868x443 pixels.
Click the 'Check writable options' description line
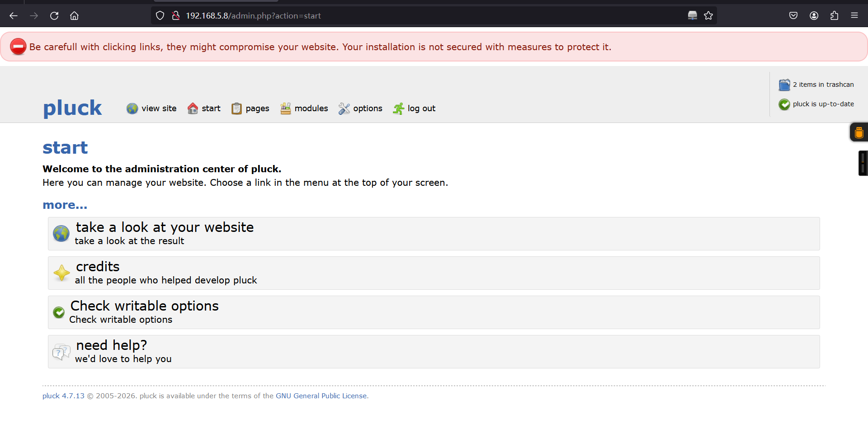click(x=121, y=320)
